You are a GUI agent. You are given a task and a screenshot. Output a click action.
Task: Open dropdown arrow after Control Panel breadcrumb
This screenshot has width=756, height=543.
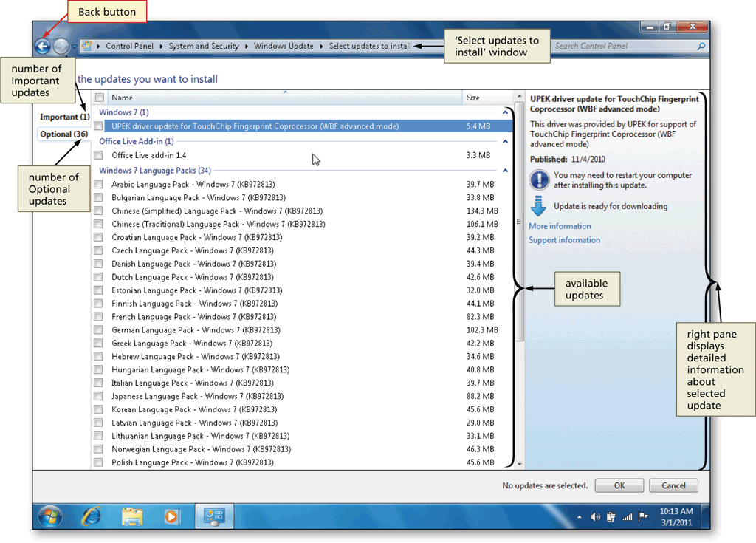click(x=161, y=47)
